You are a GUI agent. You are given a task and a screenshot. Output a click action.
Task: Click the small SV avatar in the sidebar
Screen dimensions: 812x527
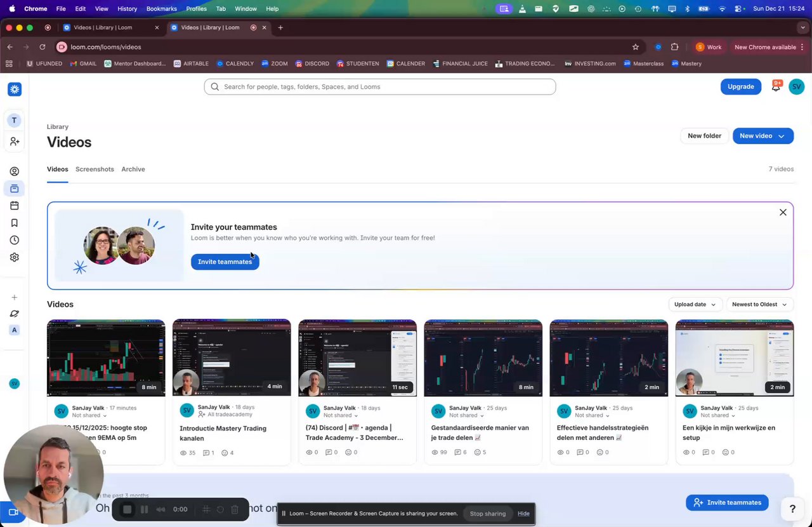tap(14, 384)
